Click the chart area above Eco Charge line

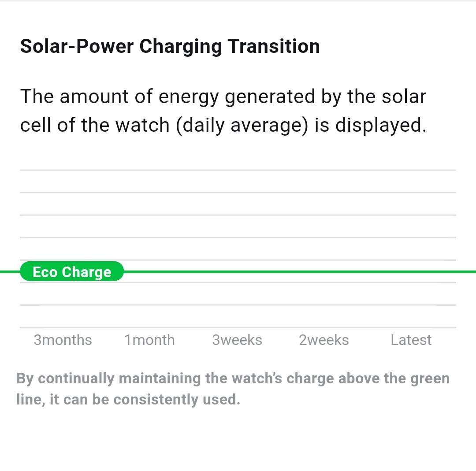pos(238,220)
